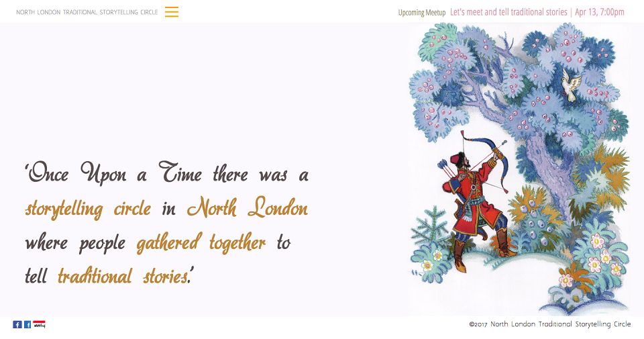This screenshot has width=644, height=339.
Task: Go to North London Traditional Storytelling Circle home title
Action: (x=87, y=12)
